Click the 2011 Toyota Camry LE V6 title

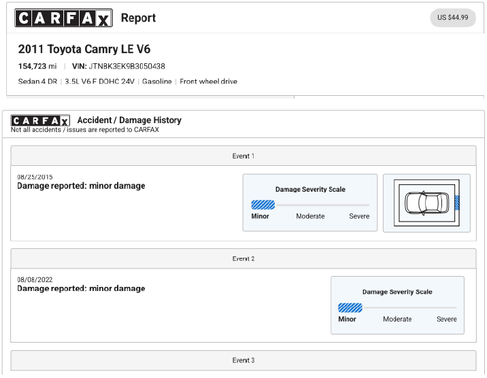coord(84,49)
